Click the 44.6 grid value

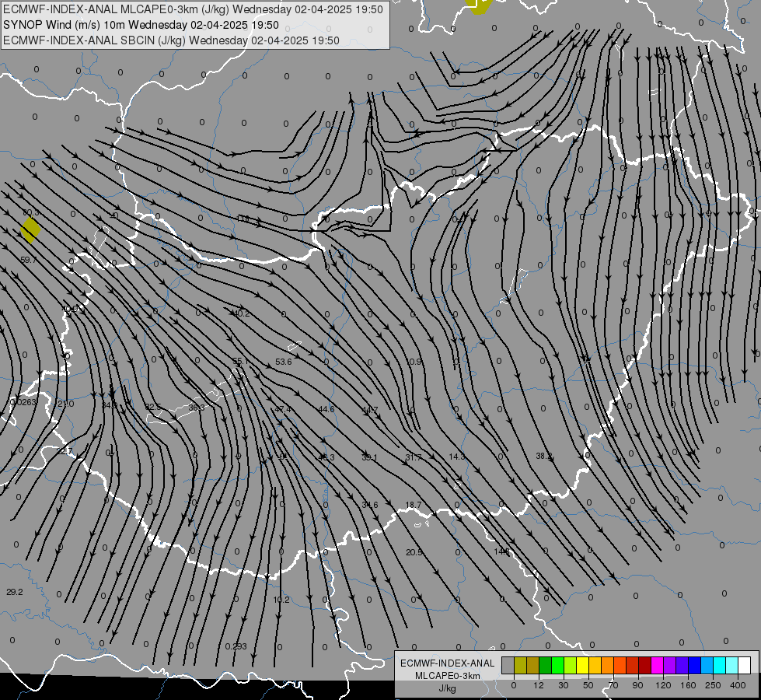[x=326, y=410]
